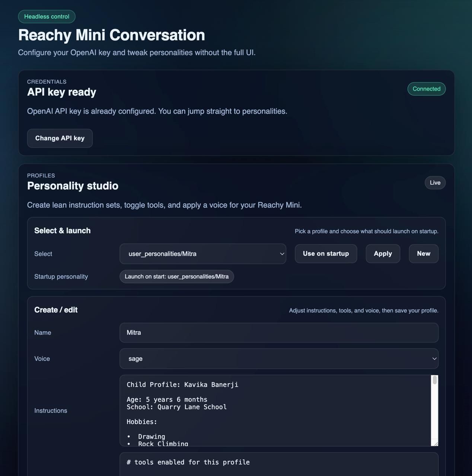The width and height of the screenshot is (472, 476).
Task: Click the Child Profile line in instructions
Action: [x=182, y=385]
